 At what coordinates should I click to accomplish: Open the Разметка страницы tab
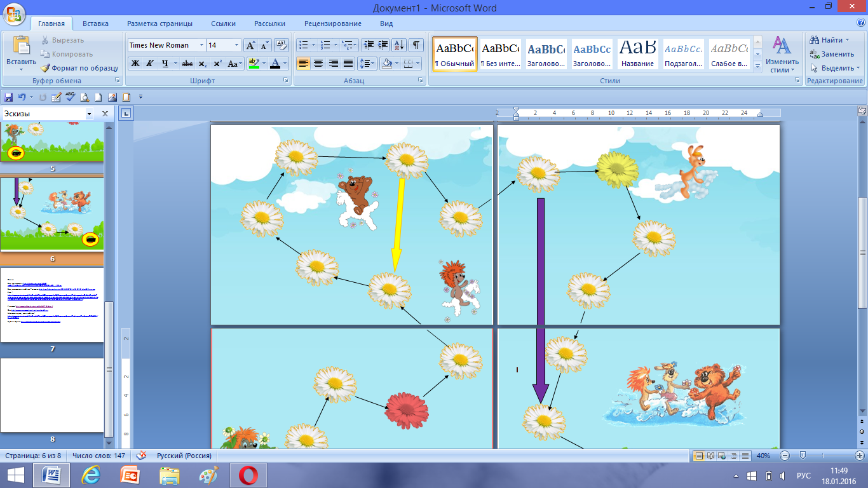pos(159,24)
